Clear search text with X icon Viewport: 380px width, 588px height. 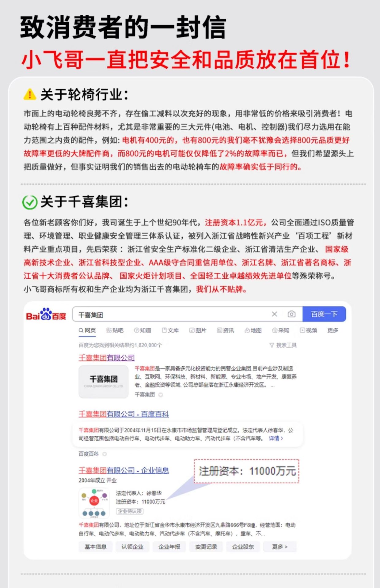[x=275, y=314]
